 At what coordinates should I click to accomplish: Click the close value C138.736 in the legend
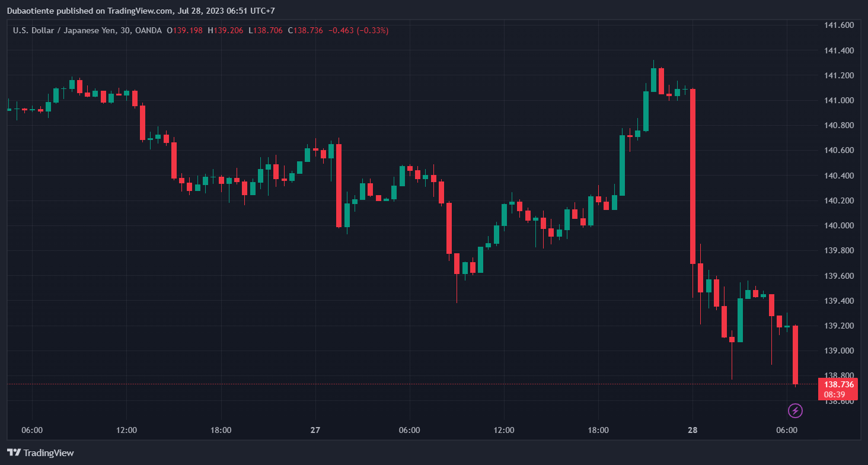(306, 30)
